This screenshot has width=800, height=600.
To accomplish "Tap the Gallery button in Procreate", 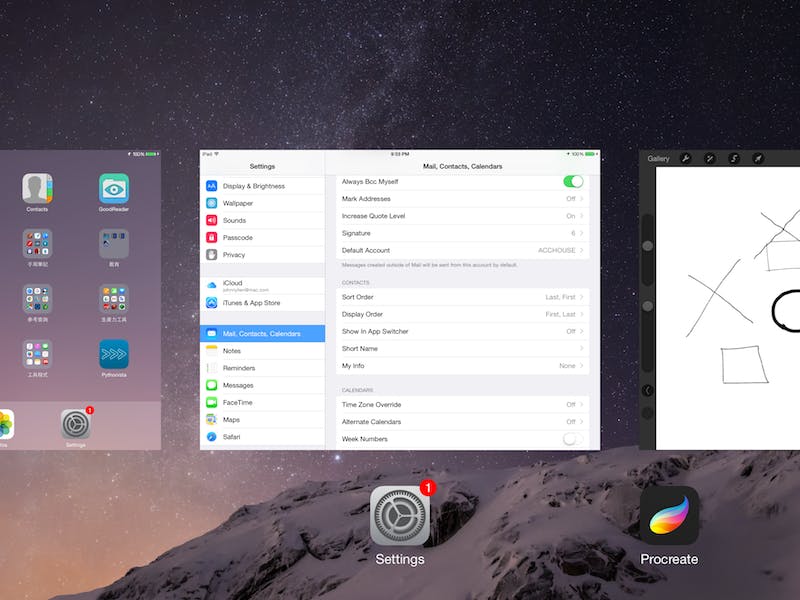I will (658, 158).
